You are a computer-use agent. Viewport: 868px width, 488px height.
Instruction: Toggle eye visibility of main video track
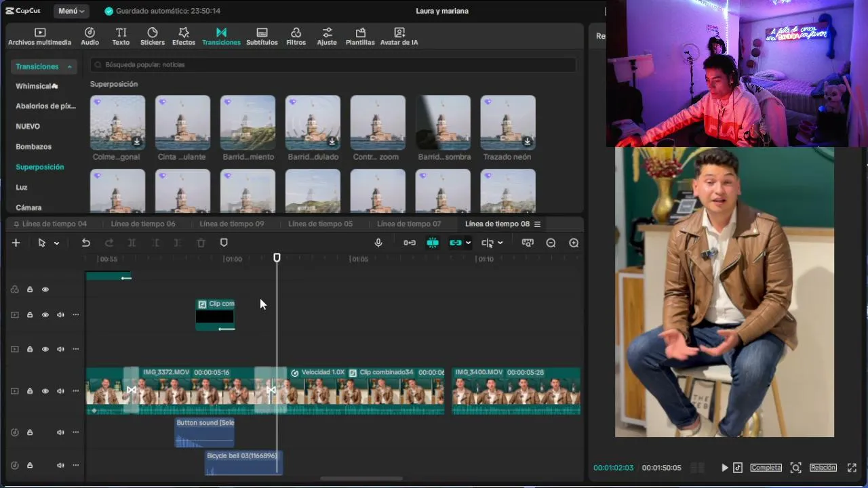point(45,391)
